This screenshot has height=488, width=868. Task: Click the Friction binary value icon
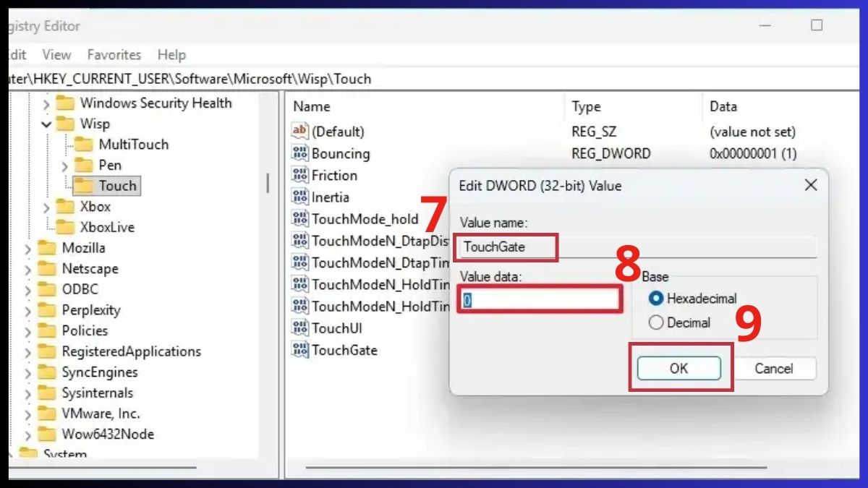click(x=300, y=175)
